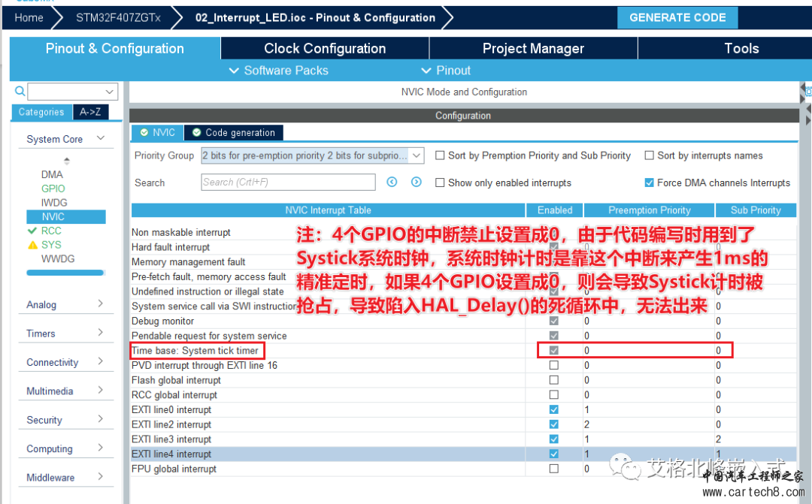Click STM32F407ZGTx breadcrumb
The height and width of the screenshot is (504, 812).
click(x=118, y=17)
